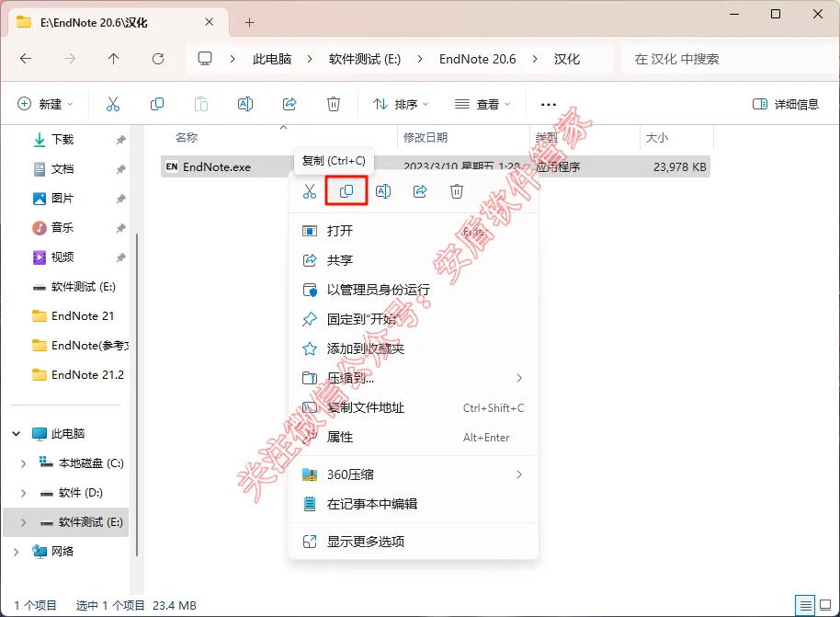The image size is (840, 617).
Task: Expand the 网络 tree chevron
Action: [16, 552]
